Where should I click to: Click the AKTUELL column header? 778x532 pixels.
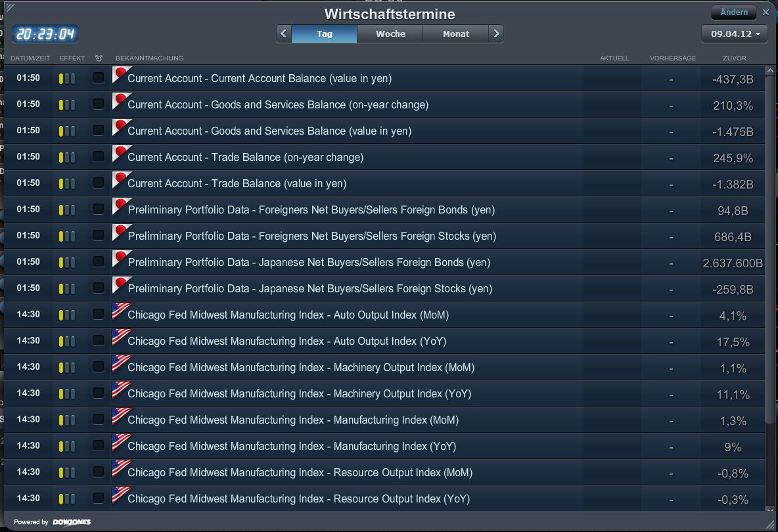click(614, 58)
